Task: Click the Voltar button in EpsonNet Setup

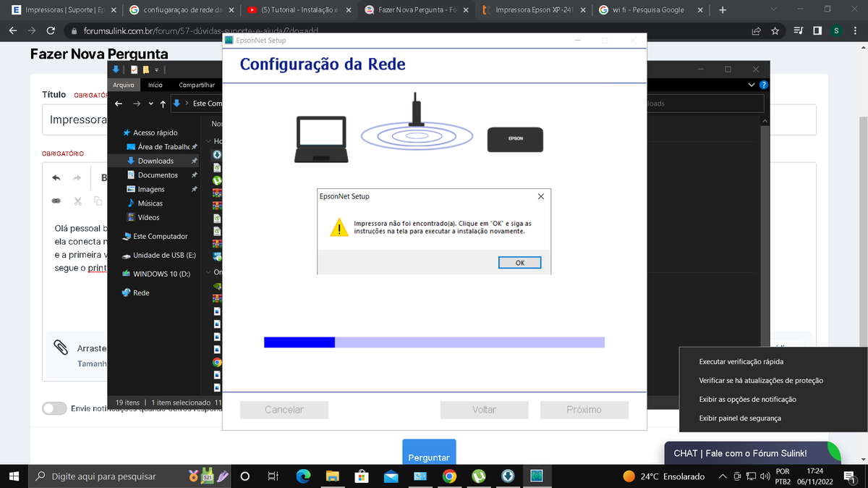Action: tap(484, 410)
